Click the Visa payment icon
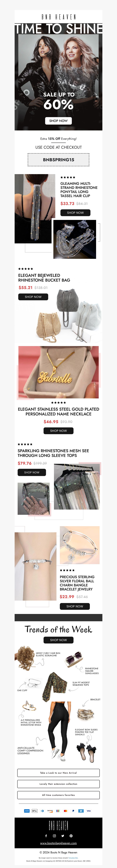117x868 pixels. click(x=89, y=811)
